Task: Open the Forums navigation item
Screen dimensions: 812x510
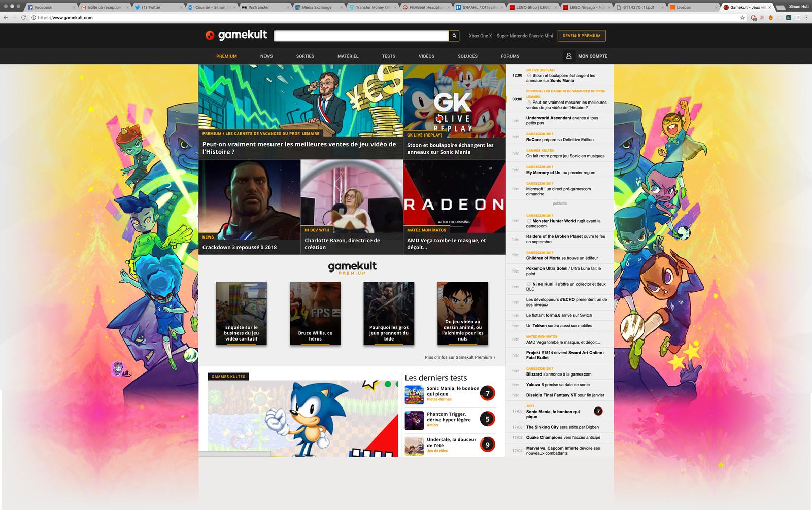Action: point(510,56)
